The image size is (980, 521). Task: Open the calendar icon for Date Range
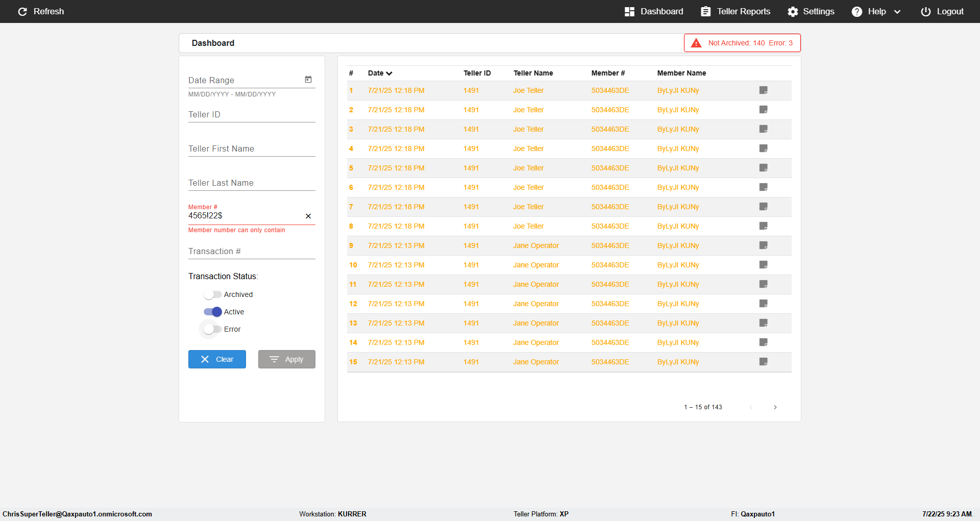pos(308,80)
